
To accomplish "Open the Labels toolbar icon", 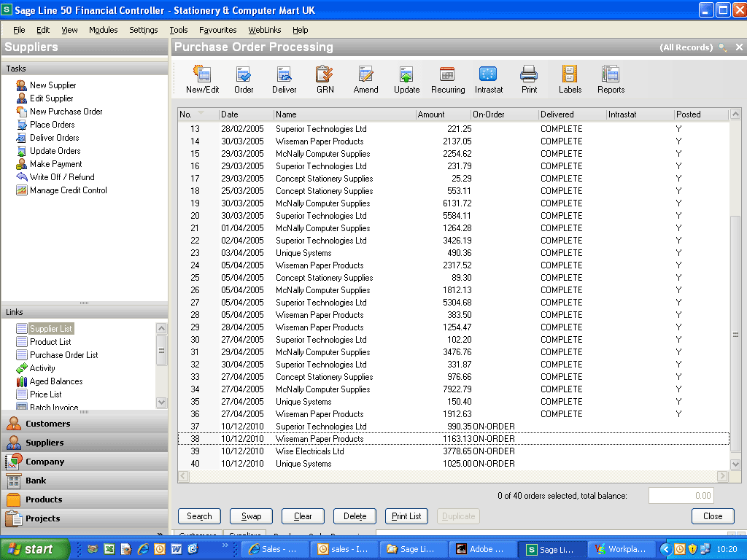I will tap(570, 79).
